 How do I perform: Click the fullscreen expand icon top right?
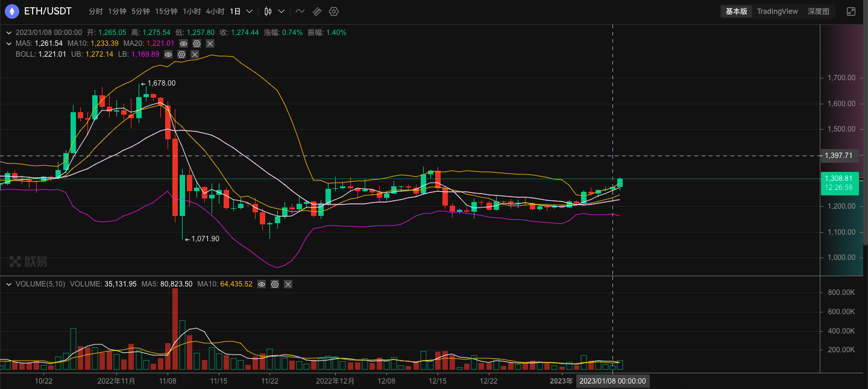click(x=852, y=11)
